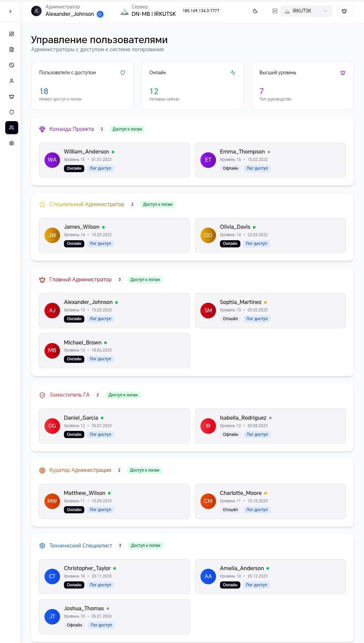Open the users management sidebar item

[11, 128]
